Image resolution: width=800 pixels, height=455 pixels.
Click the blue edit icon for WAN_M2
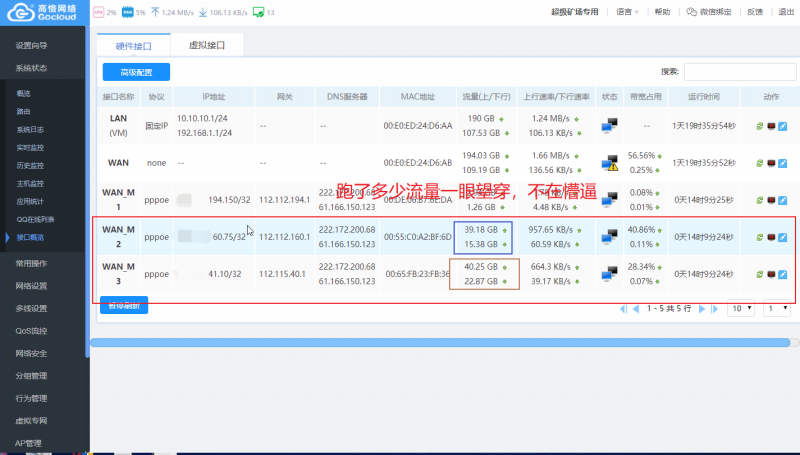(782, 237)
